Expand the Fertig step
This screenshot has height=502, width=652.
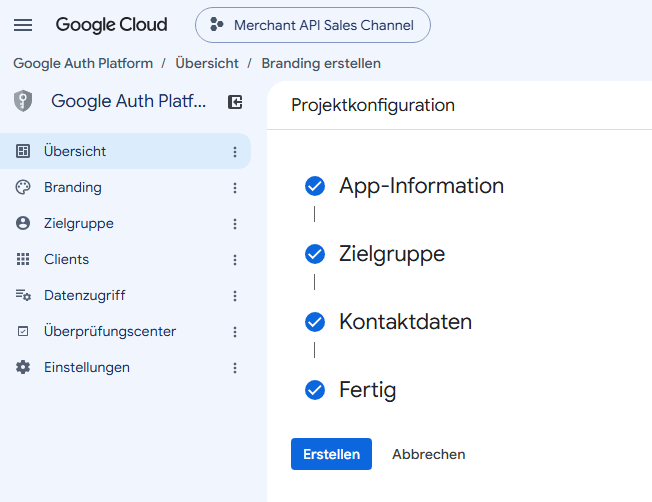click(x=368, y=390)
